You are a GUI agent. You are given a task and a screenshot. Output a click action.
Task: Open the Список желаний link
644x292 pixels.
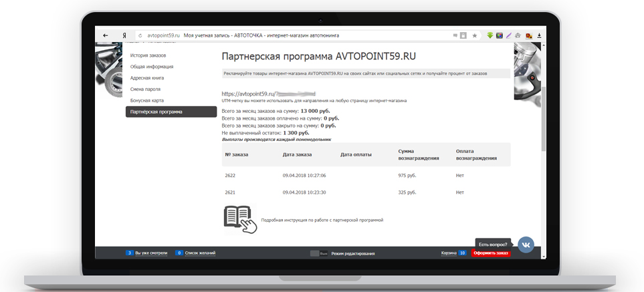coord(200,253)
